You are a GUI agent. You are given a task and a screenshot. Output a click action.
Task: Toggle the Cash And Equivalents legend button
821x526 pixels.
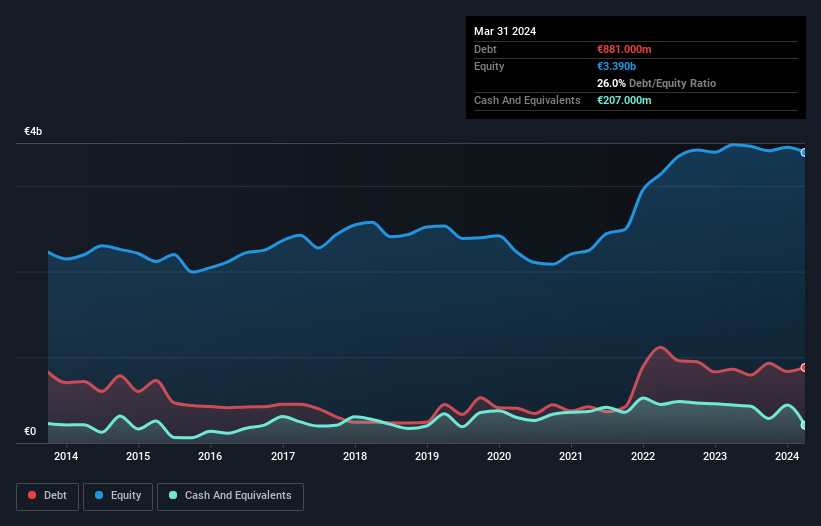pyautogui.click(x=230, y=496)
